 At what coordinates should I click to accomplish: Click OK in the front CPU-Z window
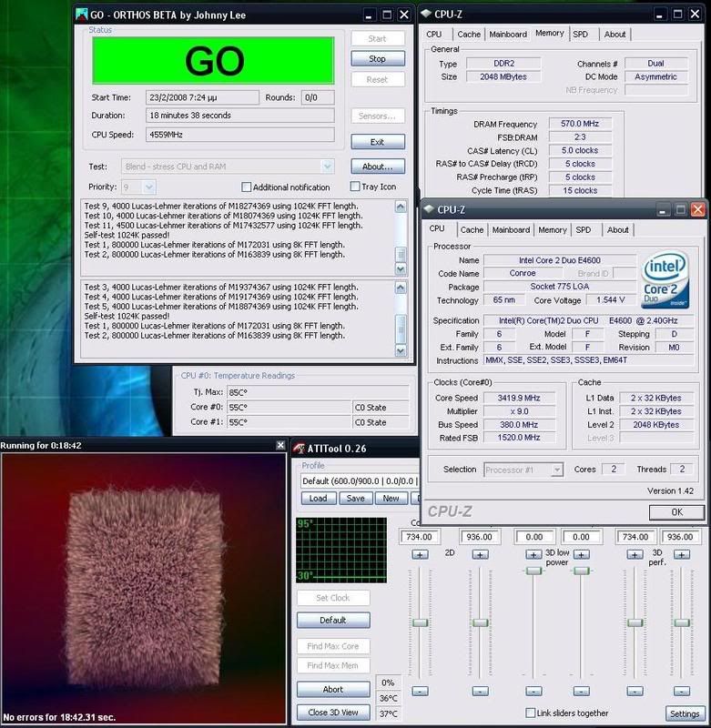[x=676, y=511]
